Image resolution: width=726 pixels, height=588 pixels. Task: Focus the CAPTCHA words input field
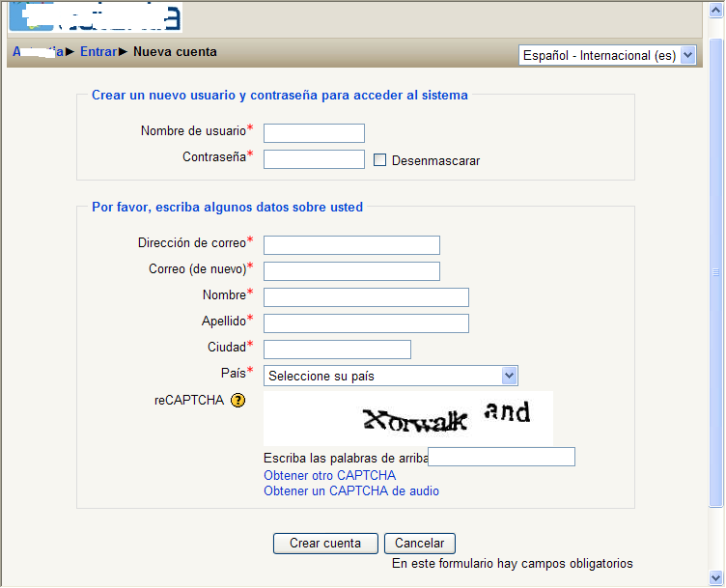click(x=501, y=457)
